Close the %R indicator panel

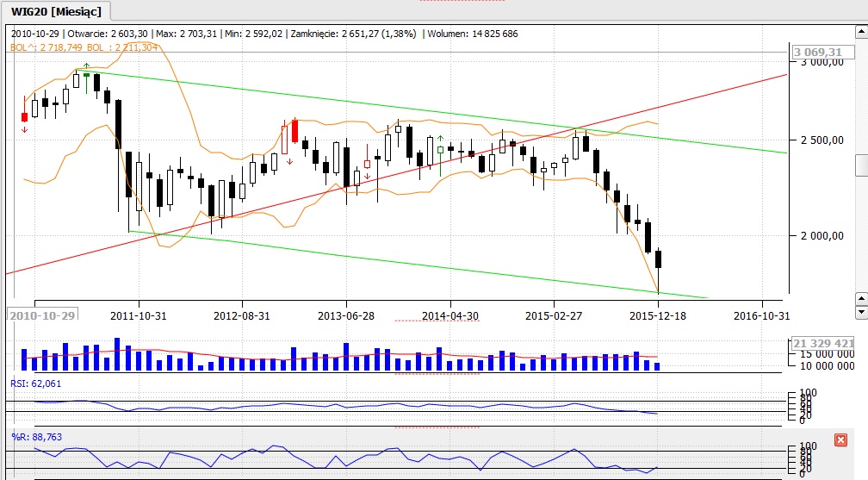tap(840, 440)
